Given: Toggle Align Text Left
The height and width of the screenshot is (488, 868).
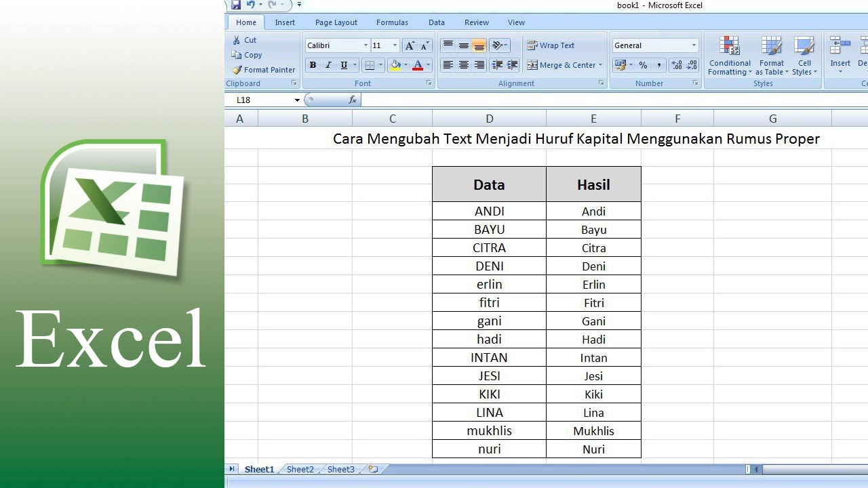Looking at the screenshot, I should click(448, 65).
